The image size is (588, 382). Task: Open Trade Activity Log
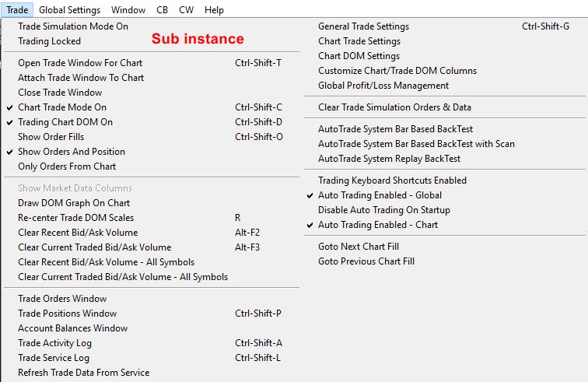click(54, 343)
